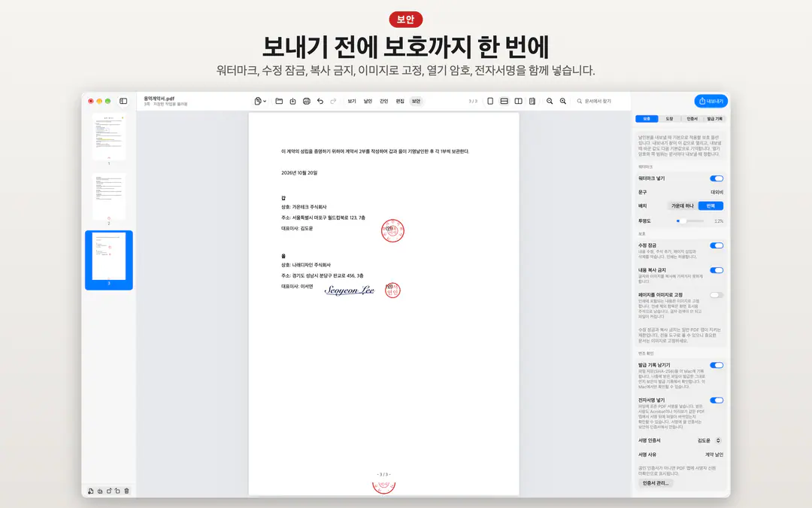The width and height of the screenshot is (812, 508).
Task: Click the red seal beside Seoyeon Lee signature
Action: click(392, 291)
